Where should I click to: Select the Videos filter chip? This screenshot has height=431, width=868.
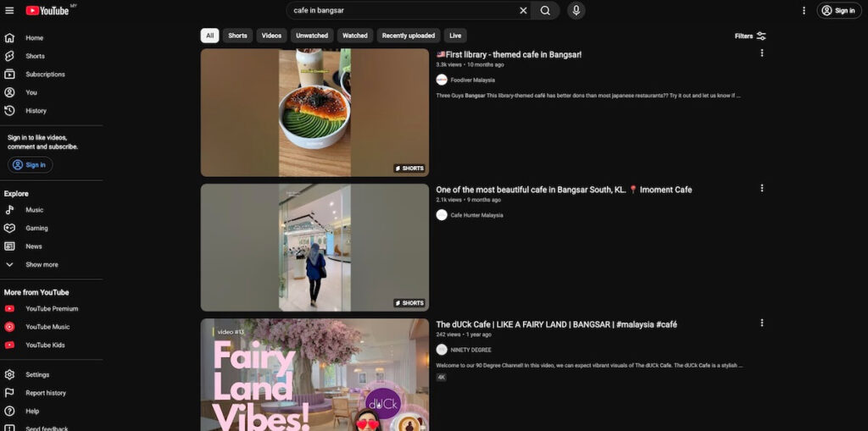click(x=271, y=36)
